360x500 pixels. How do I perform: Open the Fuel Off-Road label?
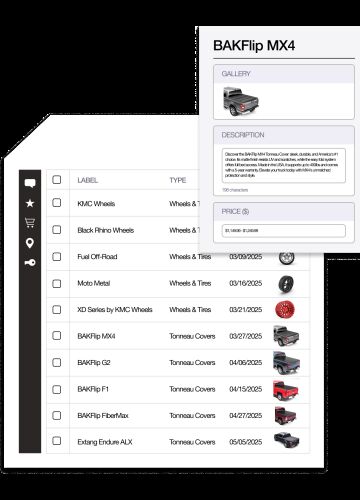tap(97, 257)
